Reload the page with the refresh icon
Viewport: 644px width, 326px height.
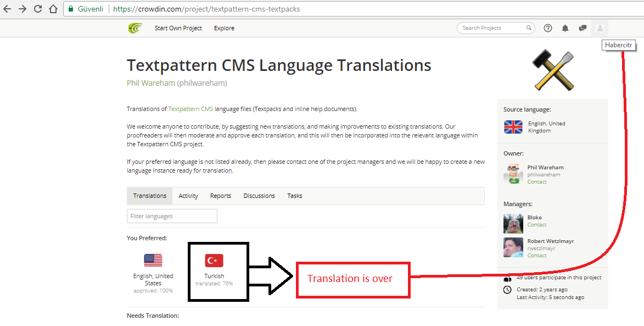[x=38, y=9]
